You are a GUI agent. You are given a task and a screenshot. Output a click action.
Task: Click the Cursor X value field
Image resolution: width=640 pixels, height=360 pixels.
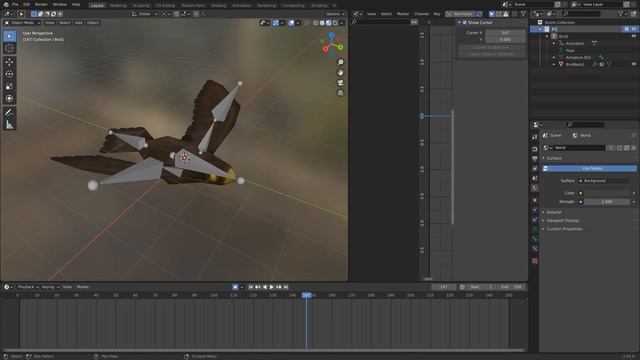coord(505,33)
